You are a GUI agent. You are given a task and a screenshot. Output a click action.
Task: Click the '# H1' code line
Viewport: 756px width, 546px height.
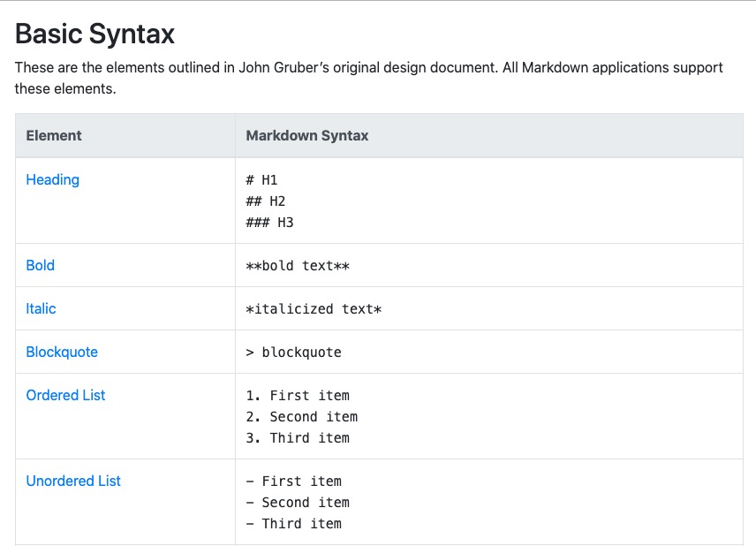coord(261,180)
